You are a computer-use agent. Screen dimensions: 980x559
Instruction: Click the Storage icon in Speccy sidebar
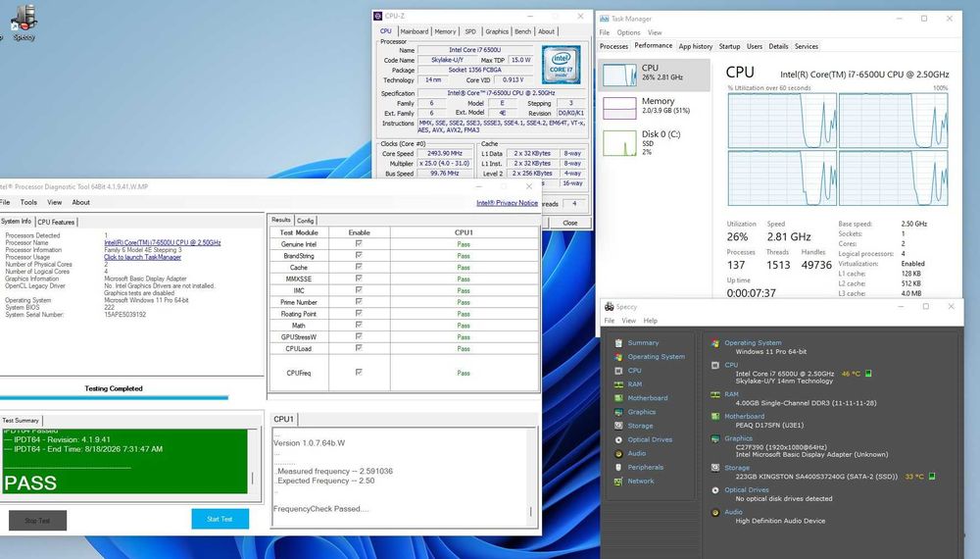coord(618,426)
